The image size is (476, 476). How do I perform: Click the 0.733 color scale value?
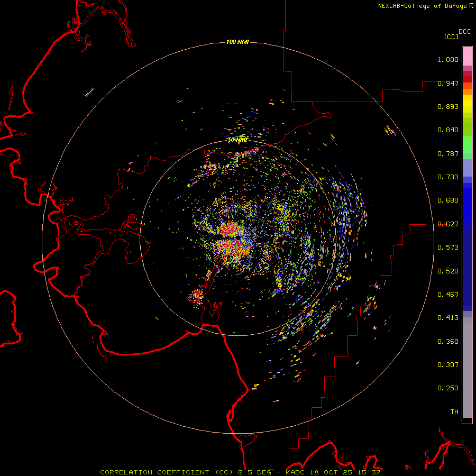(448, 177)
